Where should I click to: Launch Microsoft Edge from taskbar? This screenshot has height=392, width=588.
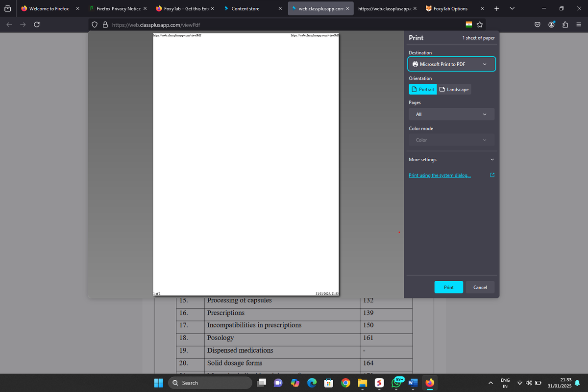click(313, 383)
